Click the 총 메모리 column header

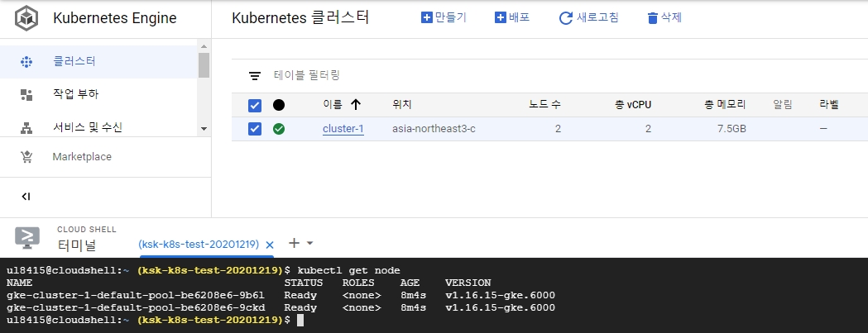click(725, 105)
